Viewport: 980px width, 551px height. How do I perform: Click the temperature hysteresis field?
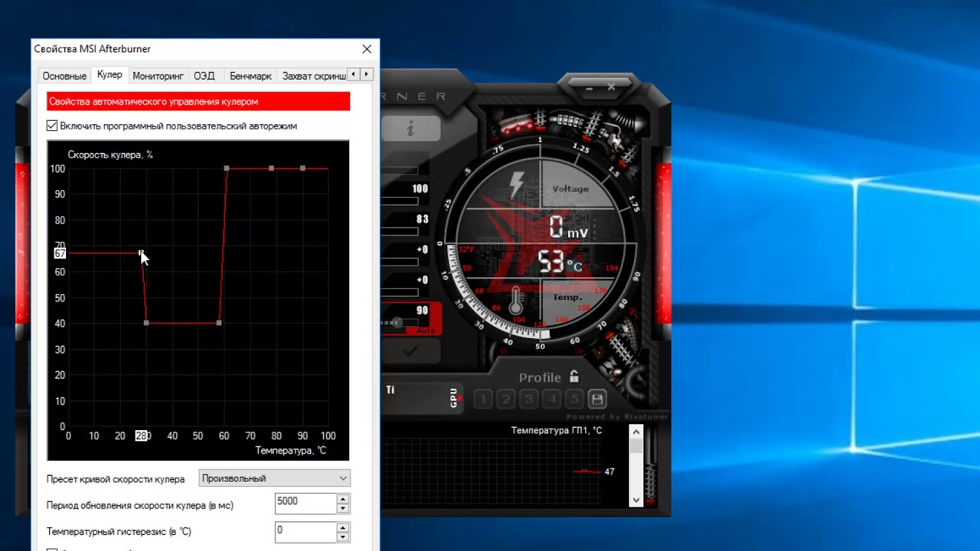point(305,532)
